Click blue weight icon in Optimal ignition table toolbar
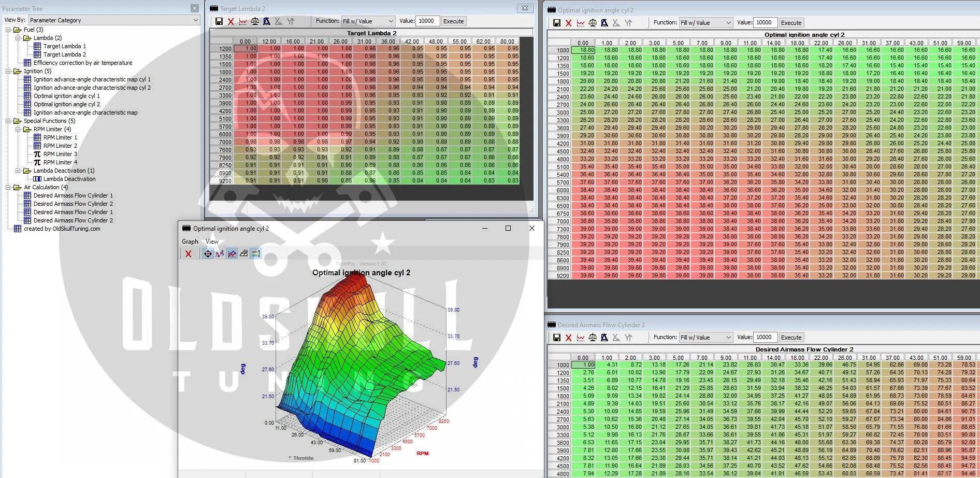The height and width of the screenshot is (478, 980). (x=604, y=23)
